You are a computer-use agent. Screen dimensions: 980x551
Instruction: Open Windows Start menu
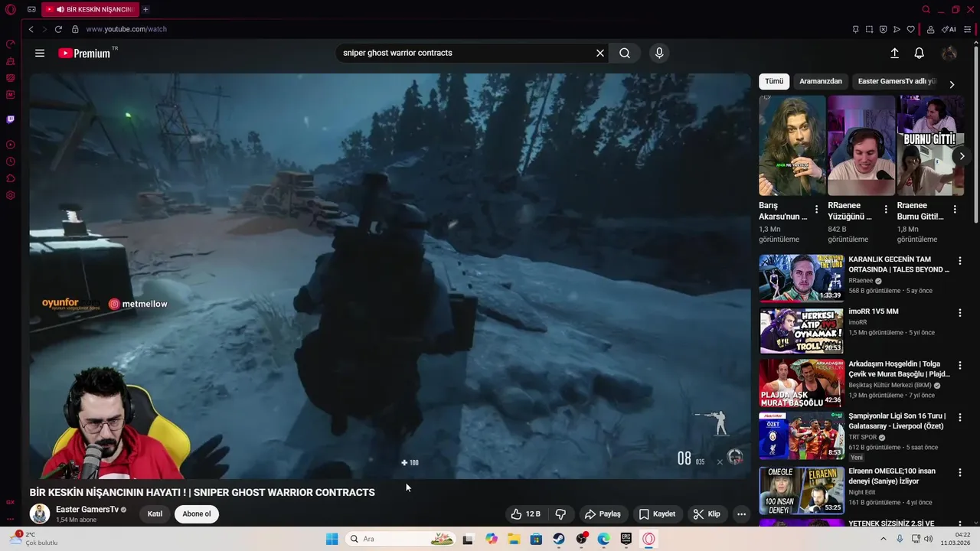(332, 539)
